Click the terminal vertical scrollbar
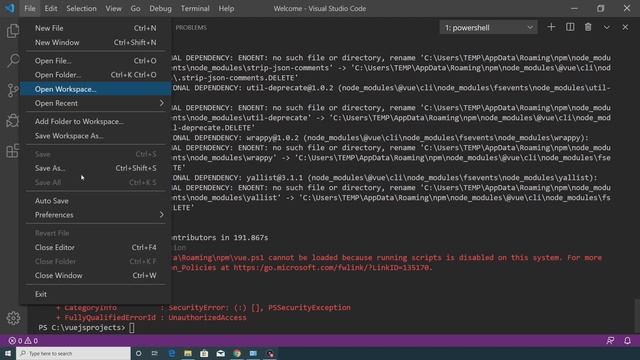This screenshot has width=640, height=360. coord(637,316)
